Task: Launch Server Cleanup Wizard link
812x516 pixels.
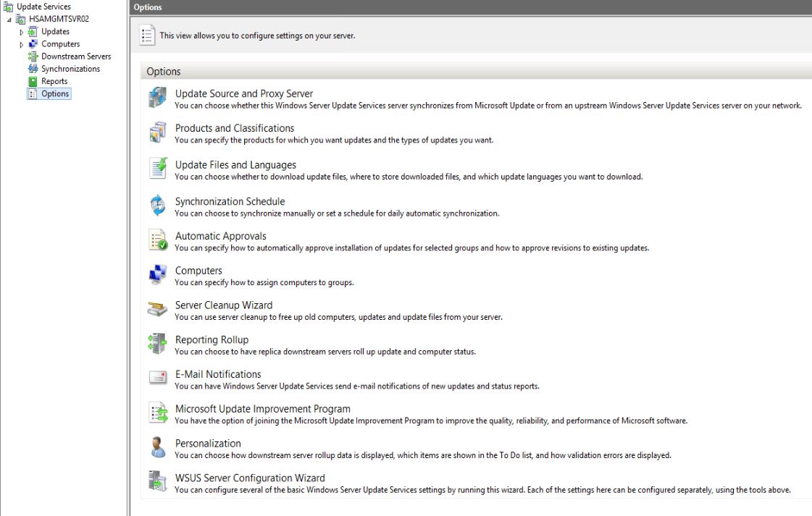Action: (x=224, y=305)
